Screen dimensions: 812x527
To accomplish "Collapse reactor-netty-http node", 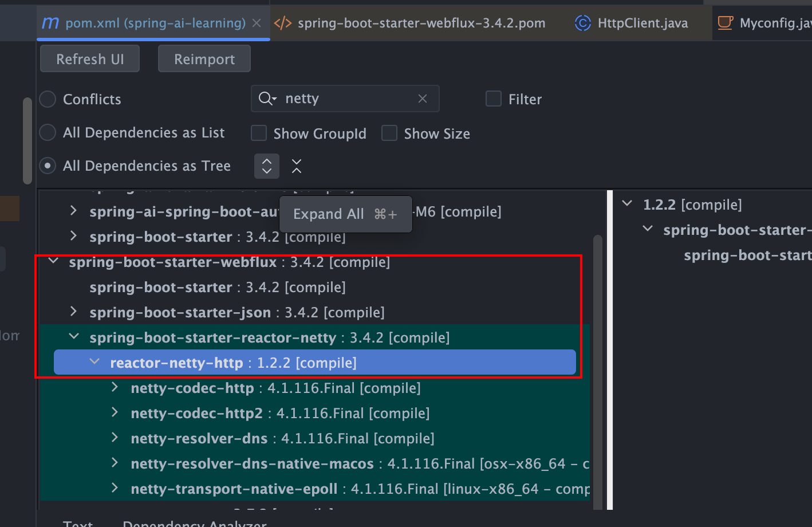I will (94, 362).
